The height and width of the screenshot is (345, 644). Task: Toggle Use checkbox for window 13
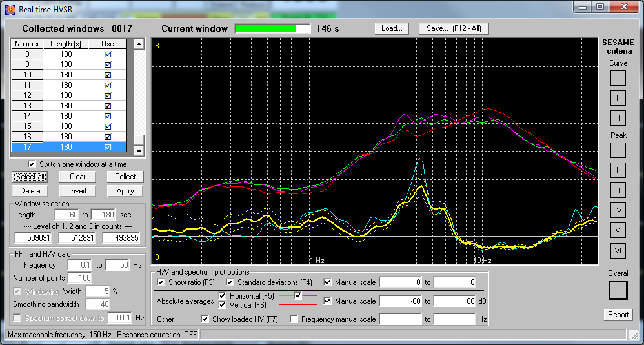108,106
